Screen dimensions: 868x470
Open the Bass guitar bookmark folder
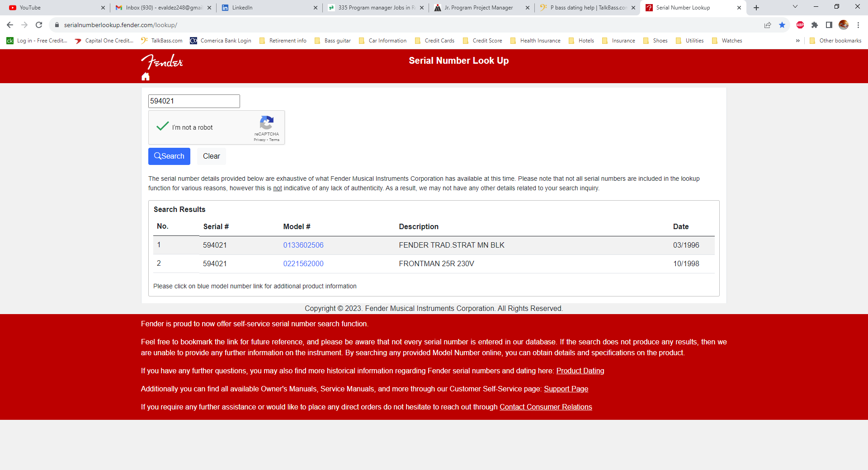pyautogui.click(x=333, y=41)
